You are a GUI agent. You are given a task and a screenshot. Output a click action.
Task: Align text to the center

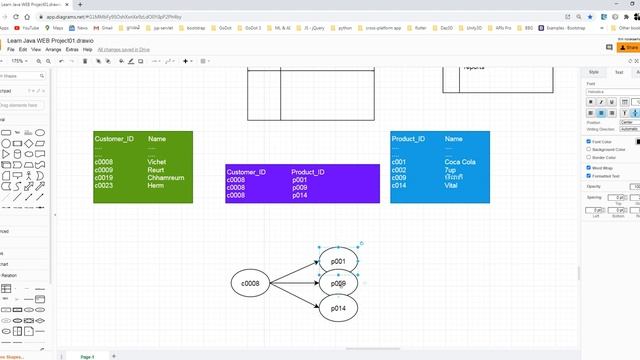[601, 113]
